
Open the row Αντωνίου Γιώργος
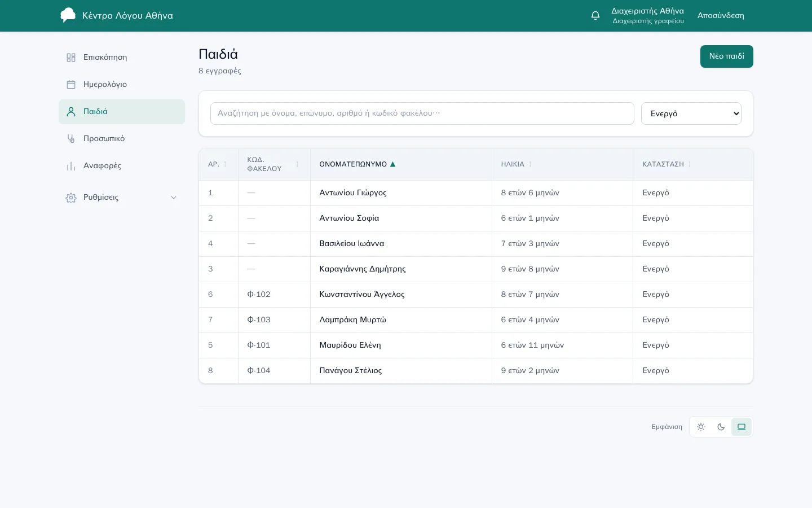tap(476, 193)
